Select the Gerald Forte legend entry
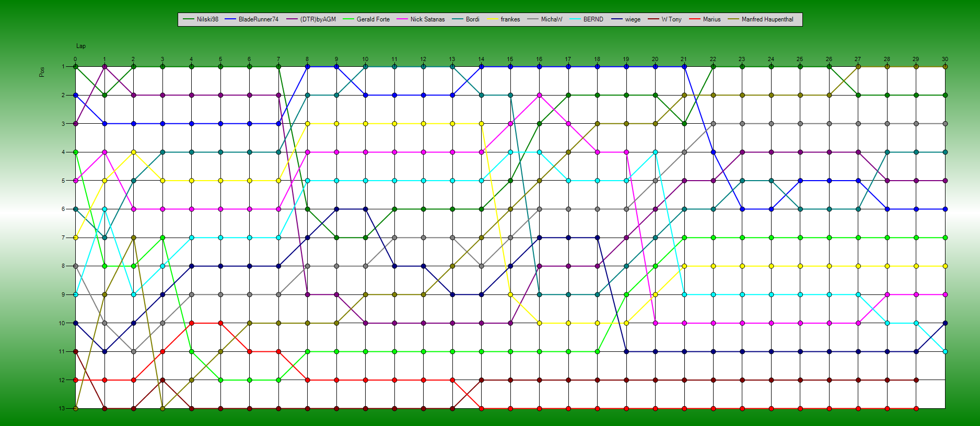Viewport: 980px width, 426px height. pyautogui.click(x=366, y=19)
